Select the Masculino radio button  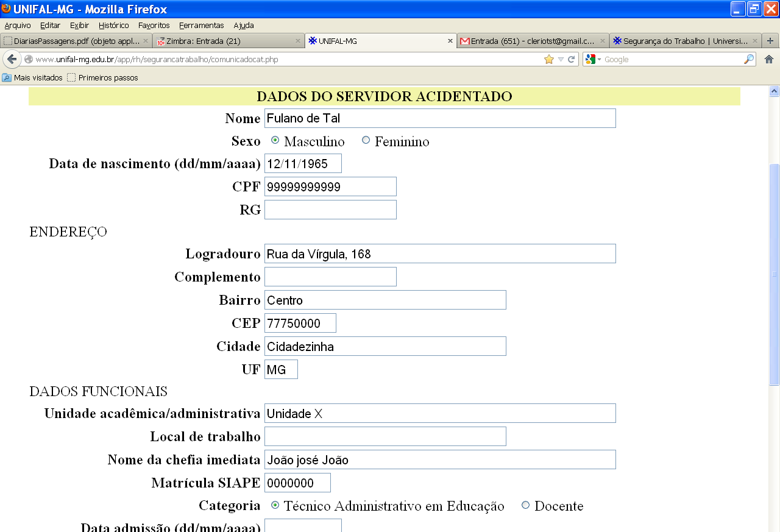coord(275,140)
